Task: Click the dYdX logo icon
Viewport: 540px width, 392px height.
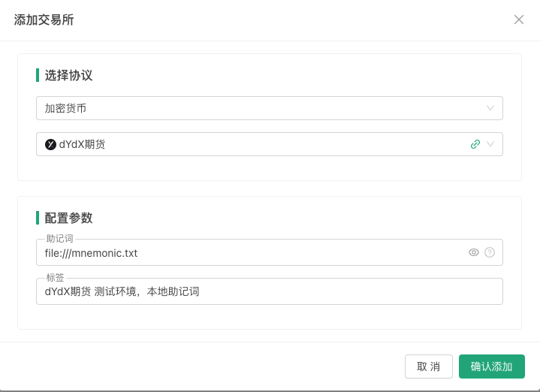Action: (50, 144)
